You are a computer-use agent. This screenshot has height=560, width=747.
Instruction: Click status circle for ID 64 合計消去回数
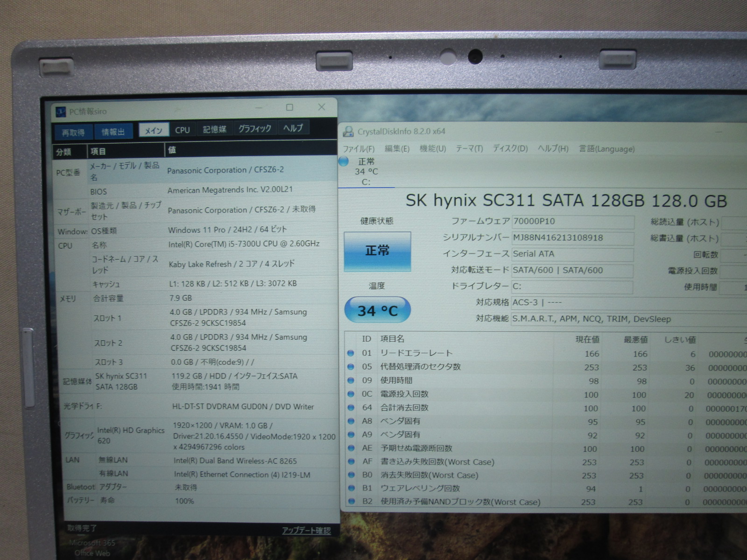[x=351, y=407]
